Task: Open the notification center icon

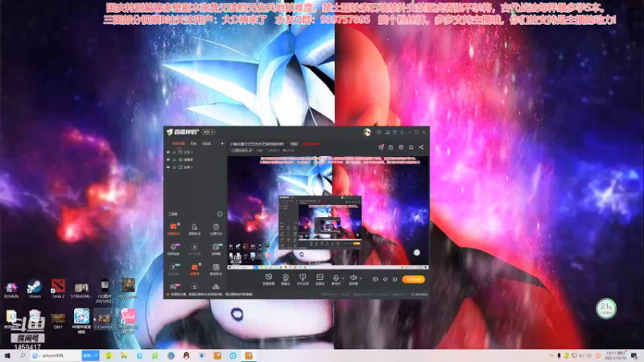Action: pos(634,356)
